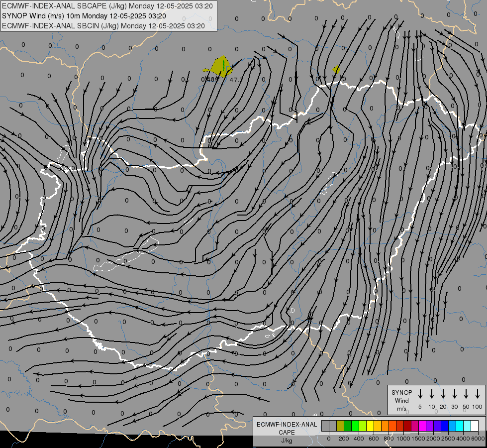Viewport: 487px width, 448px height.
Task: Click the '1500' tick label in the CAPE legend
Action: tap(418, 439)
